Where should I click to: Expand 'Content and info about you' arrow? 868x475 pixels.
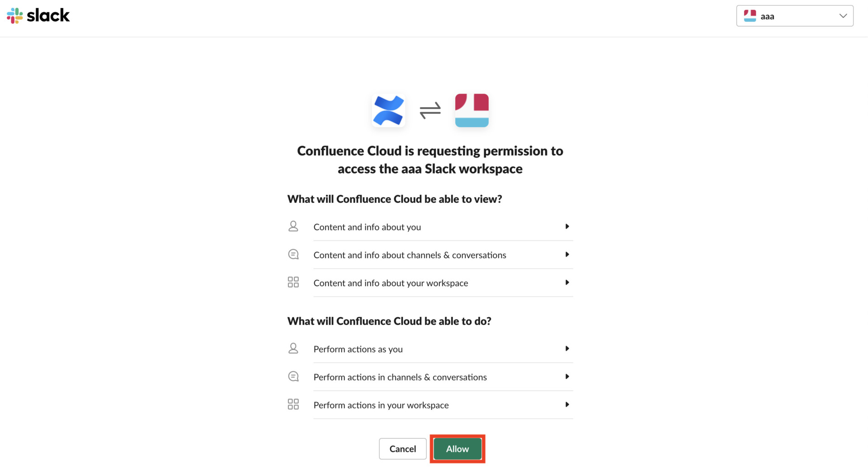point(567,226)
